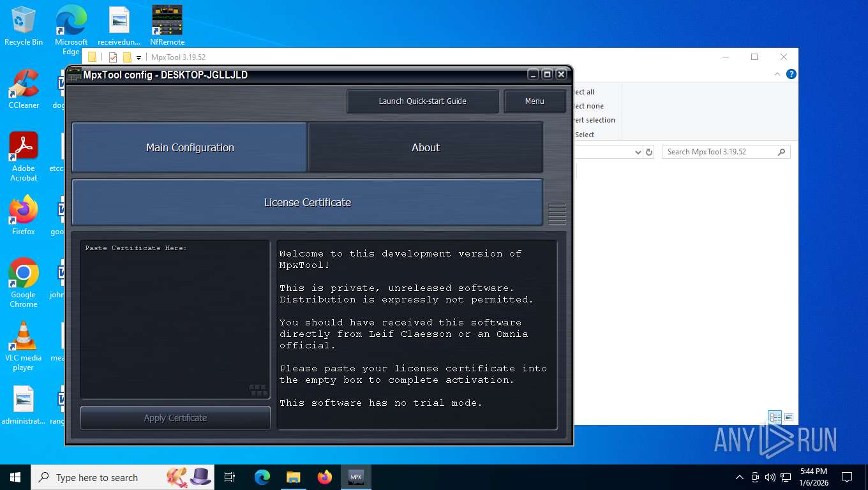The image size is (868, 490).
Task: Maximize the MpxTool config window
Action: [548, 75]
